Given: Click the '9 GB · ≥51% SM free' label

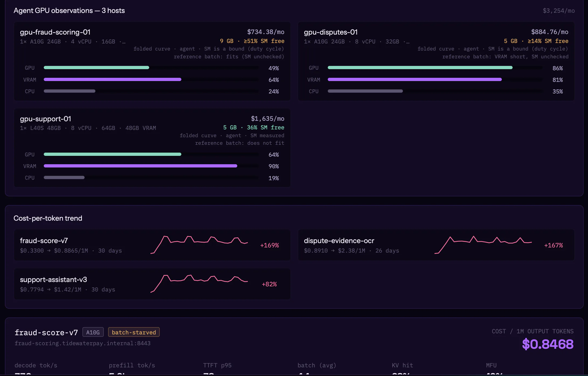Looking at the screenshot, I should coord(252,41).
